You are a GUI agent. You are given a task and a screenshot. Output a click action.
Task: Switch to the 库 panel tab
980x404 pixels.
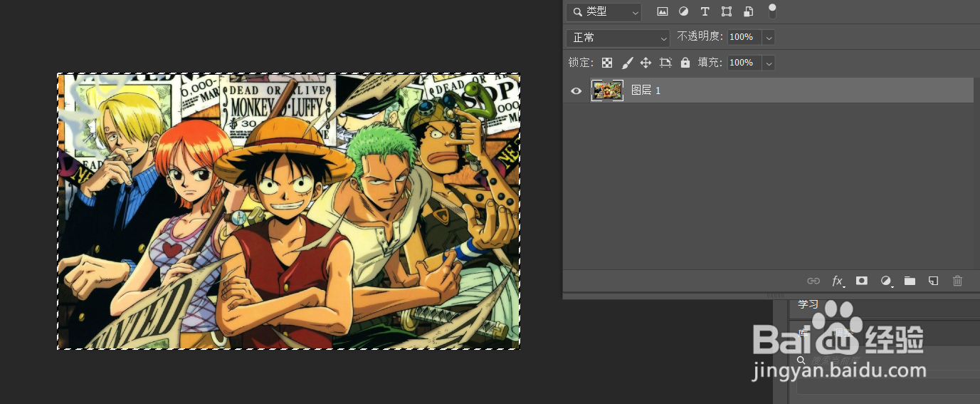point(803,333)
